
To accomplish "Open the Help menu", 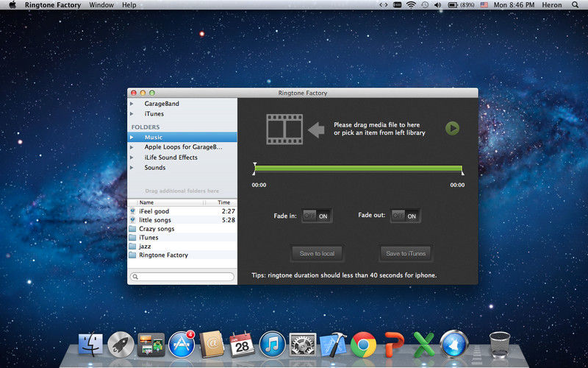I will pos(129,5).
